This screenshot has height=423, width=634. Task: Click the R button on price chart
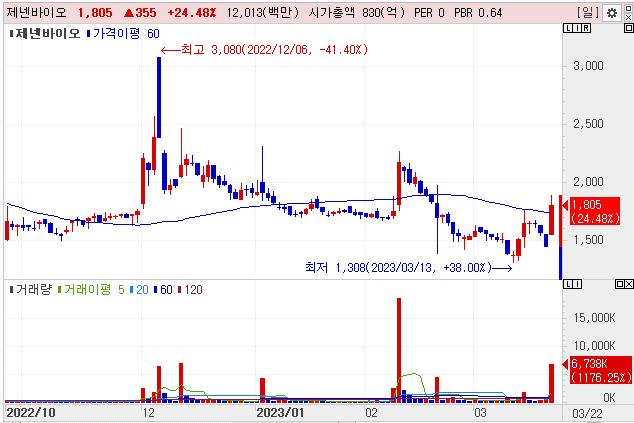tap(586, 28)
